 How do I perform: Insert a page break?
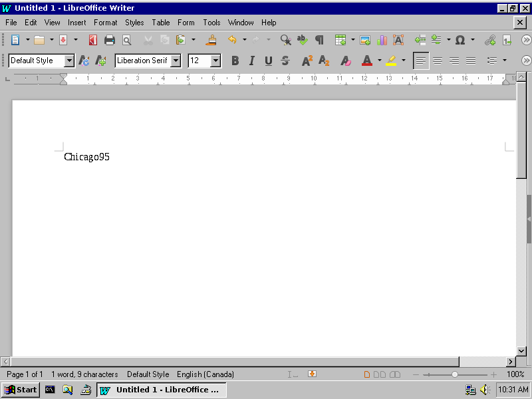pos(420,40)
